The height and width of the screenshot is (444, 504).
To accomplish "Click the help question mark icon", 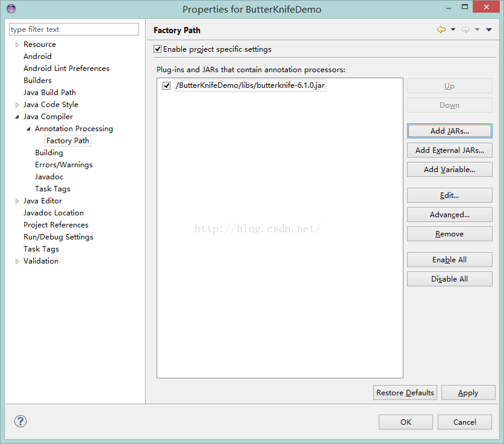I will tap(20, 421).
